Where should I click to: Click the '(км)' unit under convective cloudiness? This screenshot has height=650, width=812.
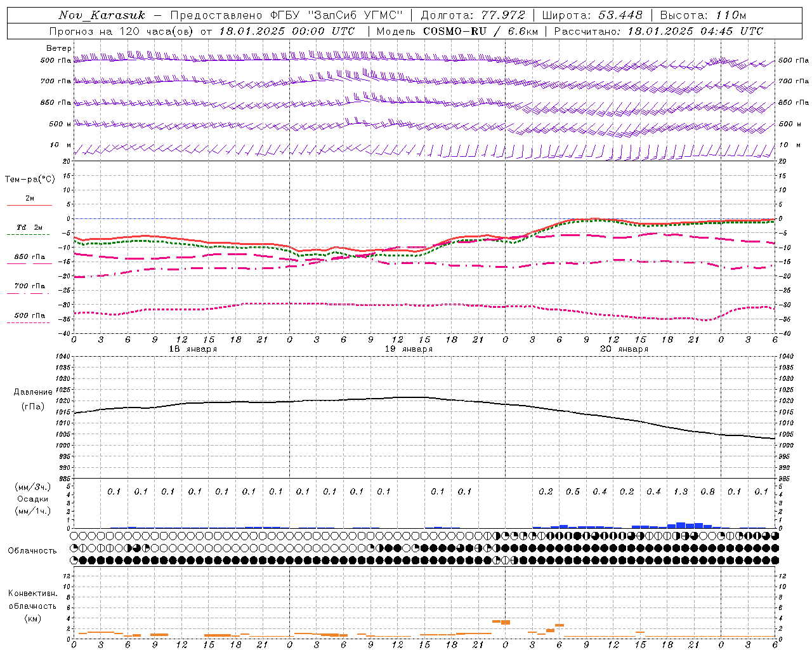33,618
